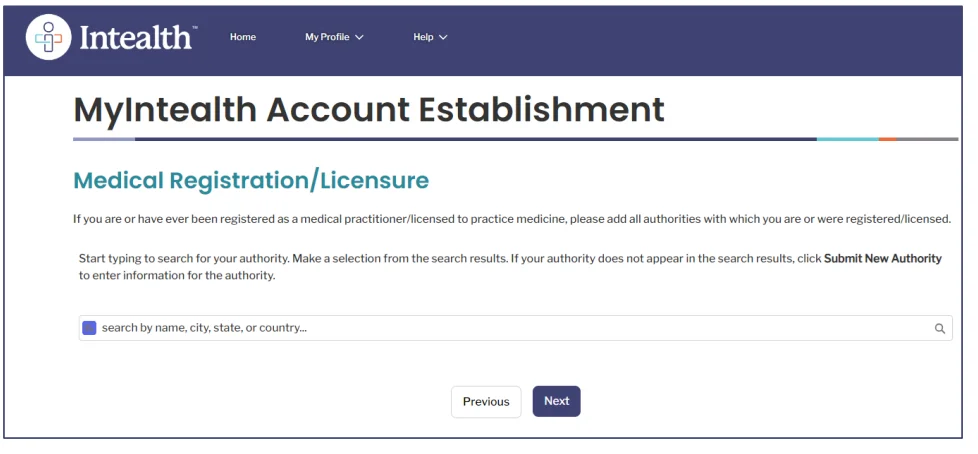Click the MyIntealth Account Establishment title
The width and height of the screenshot is (978, 454).
pos(369,109)
